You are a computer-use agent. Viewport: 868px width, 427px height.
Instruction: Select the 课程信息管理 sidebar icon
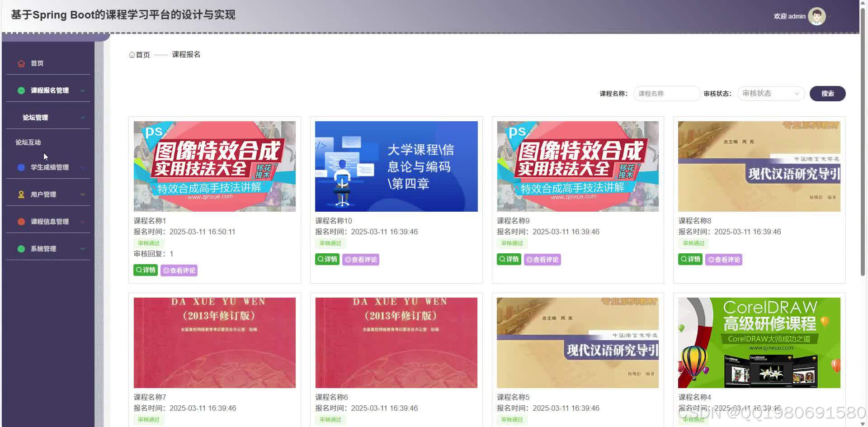pos(21,222)
